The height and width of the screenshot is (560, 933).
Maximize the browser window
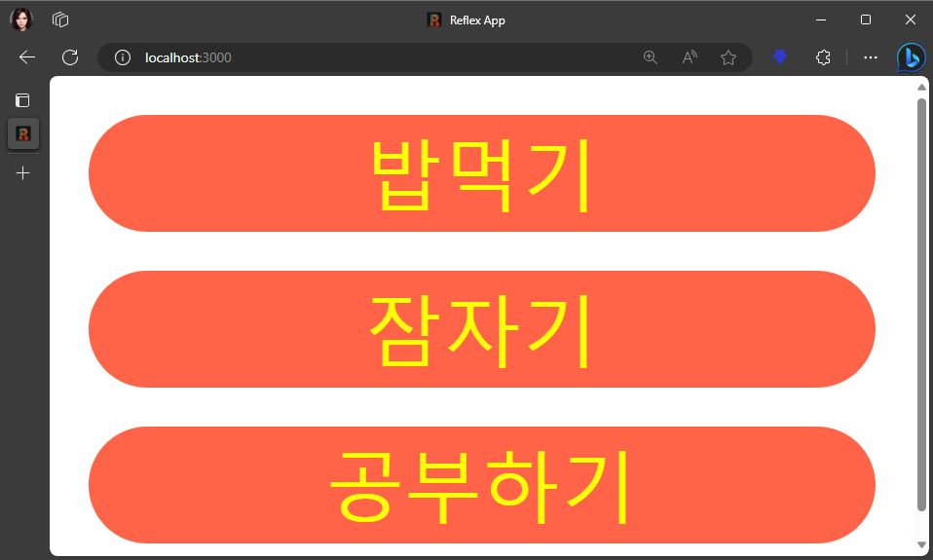point(866,19)
